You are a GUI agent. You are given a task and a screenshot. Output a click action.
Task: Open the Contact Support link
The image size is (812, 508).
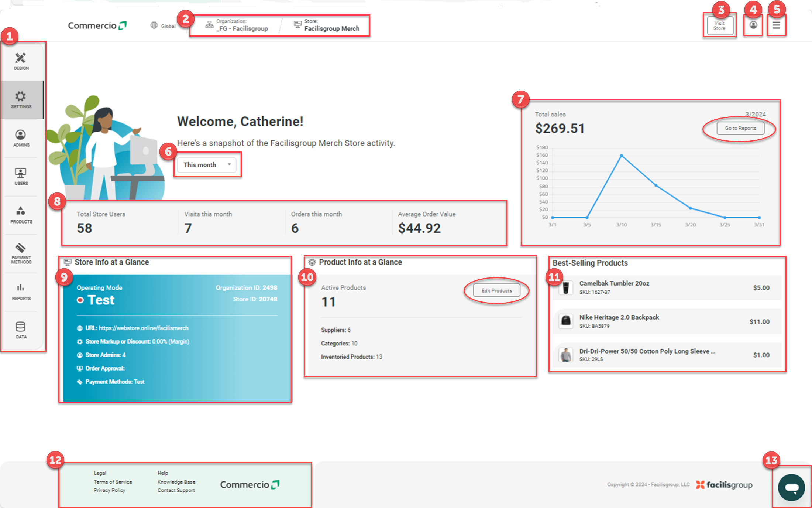pos(176,490)
